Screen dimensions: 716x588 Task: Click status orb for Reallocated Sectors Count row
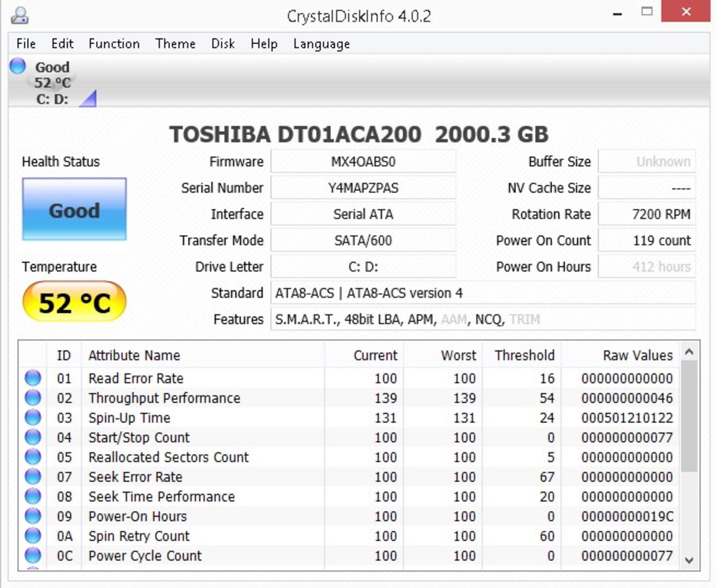[x=33, y=457]
